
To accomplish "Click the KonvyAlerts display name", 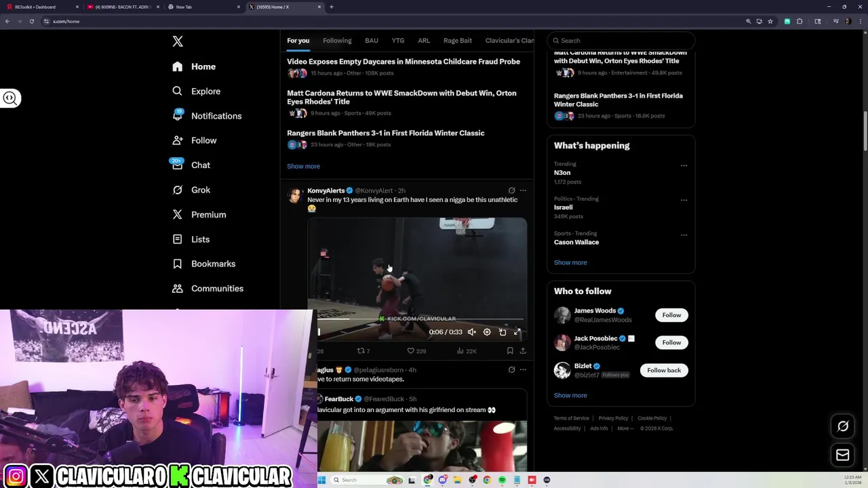I will [x=326, y=190].
